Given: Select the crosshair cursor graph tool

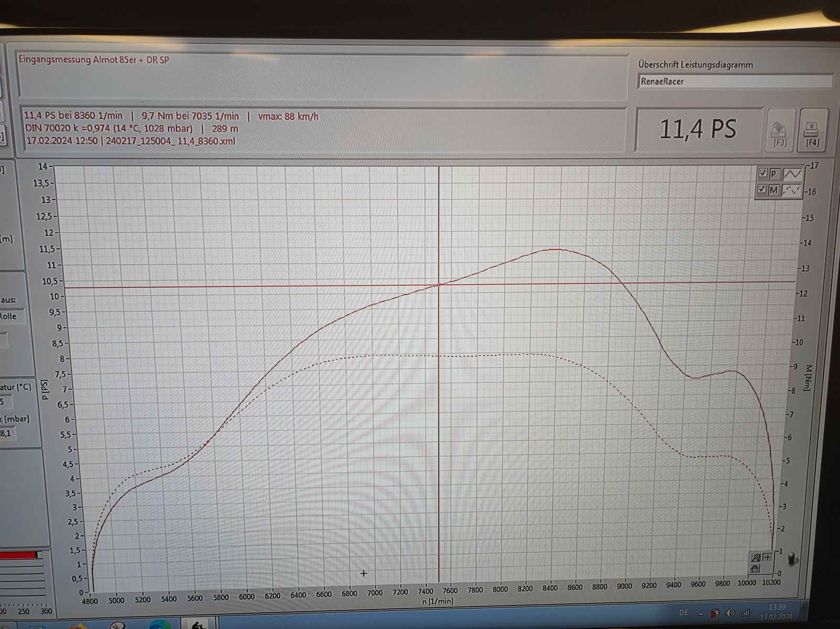Looking at the screenshot, I should [x=768, y=557].
